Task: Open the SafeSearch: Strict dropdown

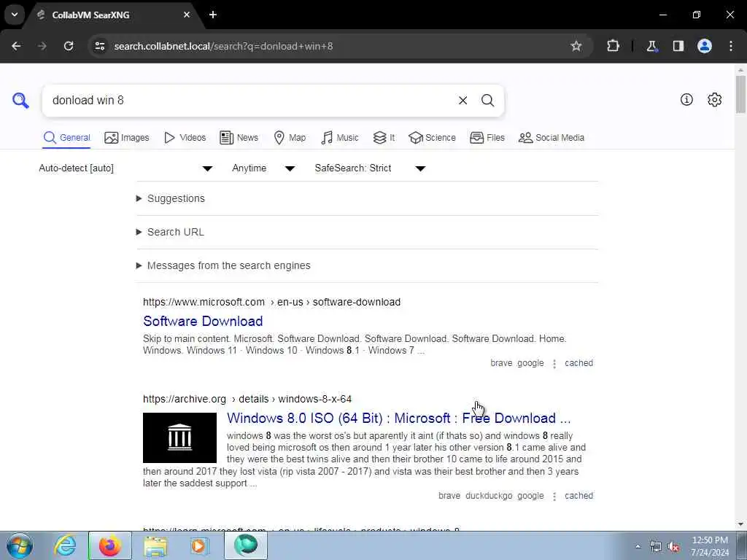Action: tap(370, 168)
